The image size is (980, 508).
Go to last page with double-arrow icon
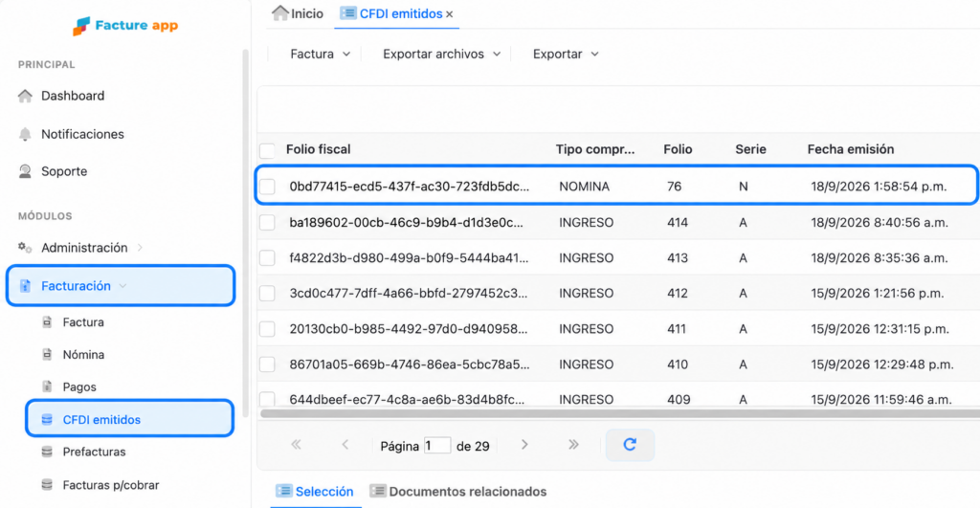(574, 445)
